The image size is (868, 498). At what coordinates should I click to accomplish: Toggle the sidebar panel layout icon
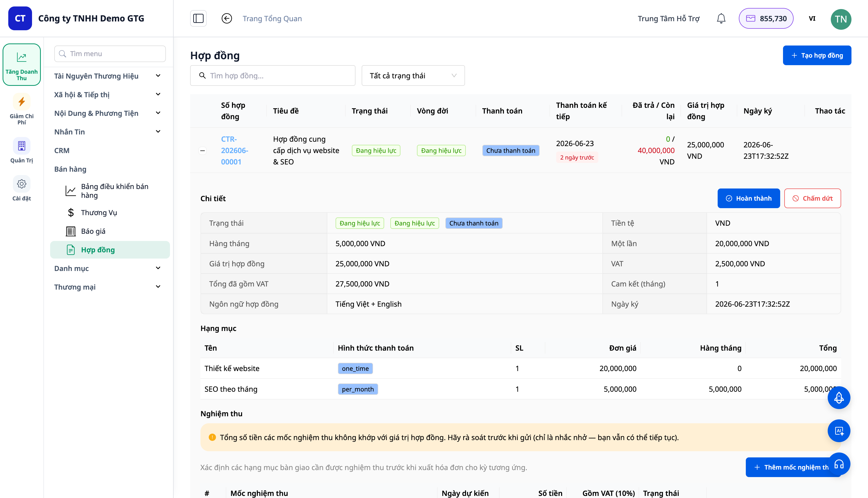tap(198, 18)
